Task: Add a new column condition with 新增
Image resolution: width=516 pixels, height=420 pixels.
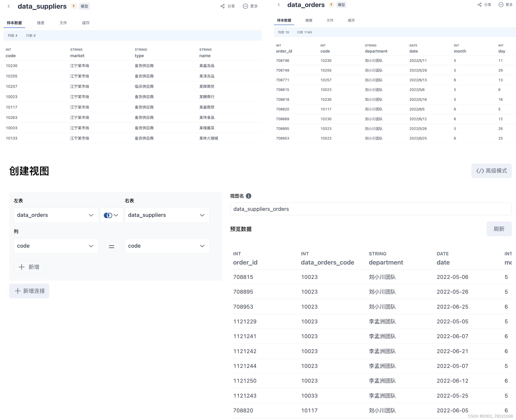Action: pos(29,267)
